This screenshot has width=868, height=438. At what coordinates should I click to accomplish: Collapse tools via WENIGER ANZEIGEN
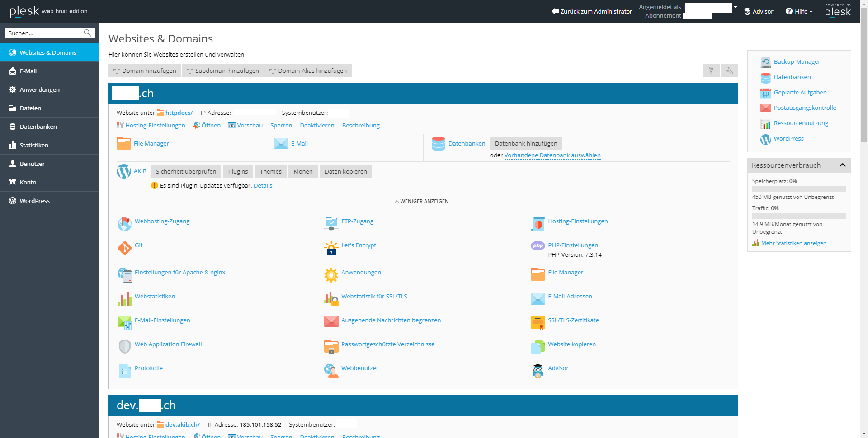[422, 201]
